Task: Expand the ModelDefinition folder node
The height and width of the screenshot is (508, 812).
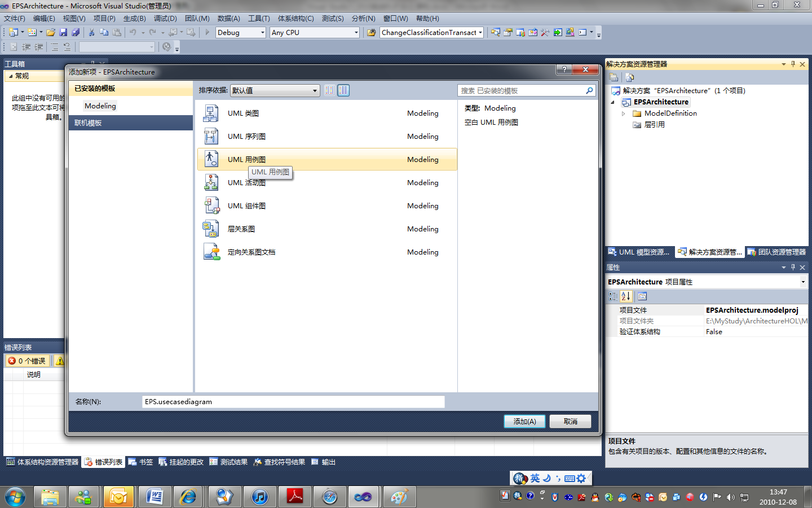Action: (623, 113)
